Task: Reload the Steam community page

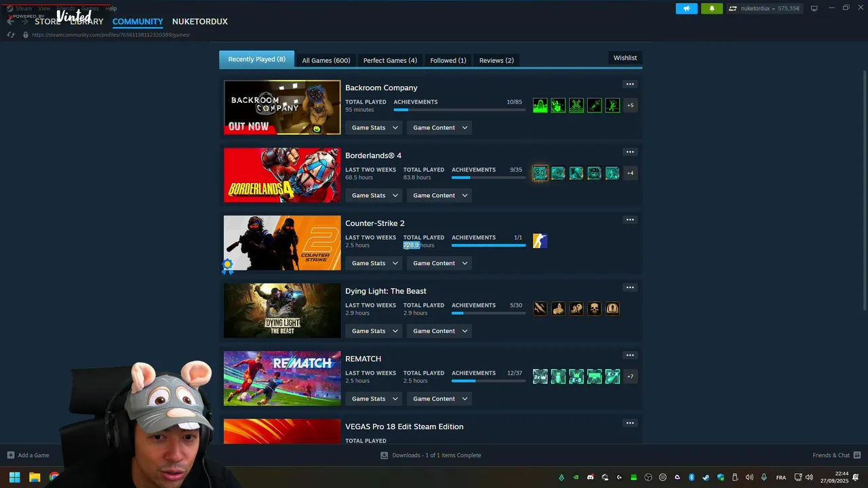Action: pos(11,35)
